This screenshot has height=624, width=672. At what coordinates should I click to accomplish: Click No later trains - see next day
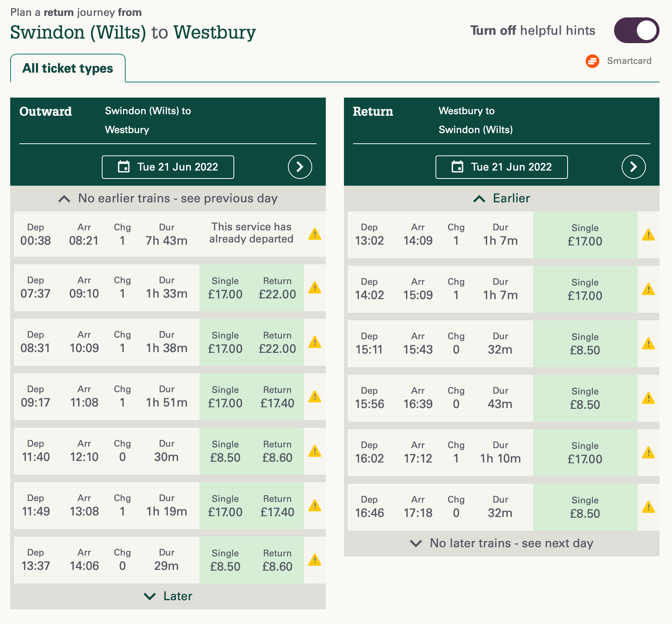coord(502,543)
